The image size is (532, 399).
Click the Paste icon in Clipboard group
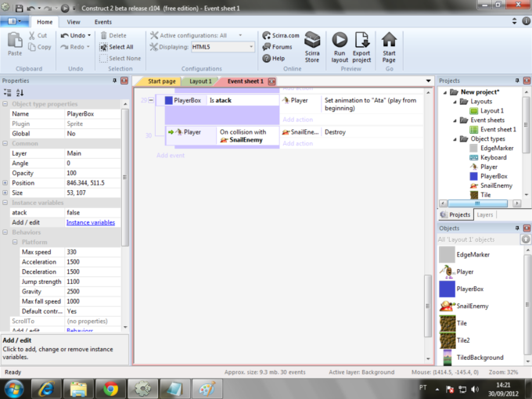tap(15, 40)
